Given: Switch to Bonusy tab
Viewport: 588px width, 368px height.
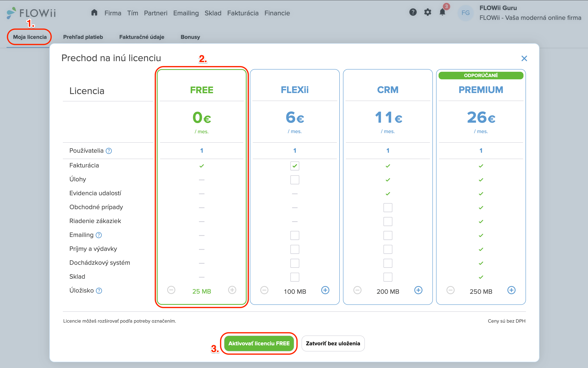Looking at the screenshot, I should tap(190, 37).
